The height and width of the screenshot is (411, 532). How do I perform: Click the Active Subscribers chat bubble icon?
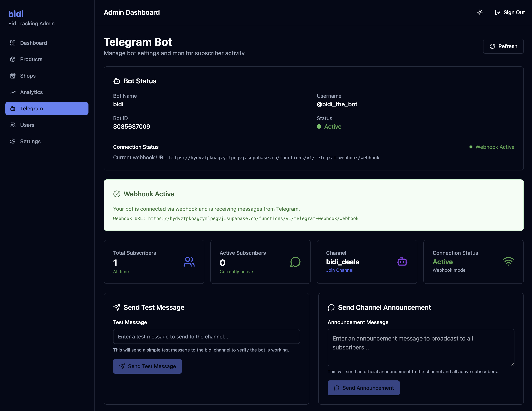point(295,262)
